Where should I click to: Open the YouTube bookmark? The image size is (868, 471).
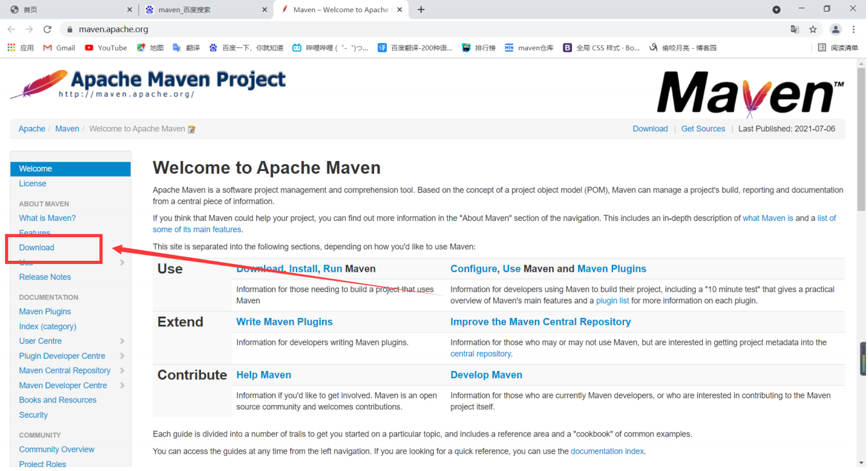pos(106,47)
